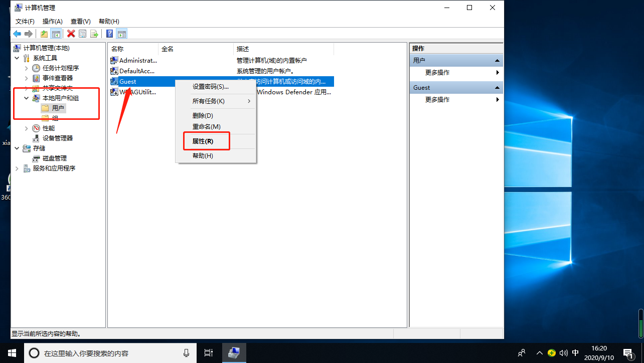Toggle the show/hide console tree toolbar icon

coord(56,34)
